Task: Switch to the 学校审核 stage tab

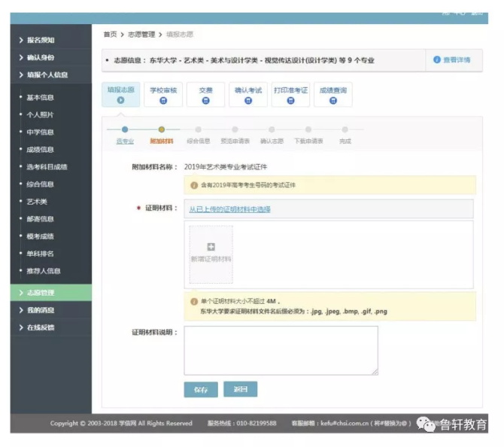Action: click(163, 95)
